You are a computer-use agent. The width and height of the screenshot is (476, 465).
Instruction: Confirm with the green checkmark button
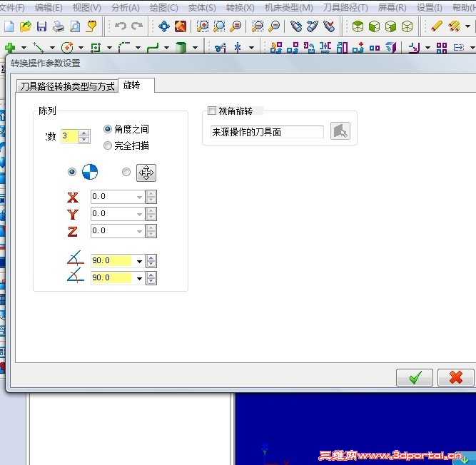tap(415, 377)
